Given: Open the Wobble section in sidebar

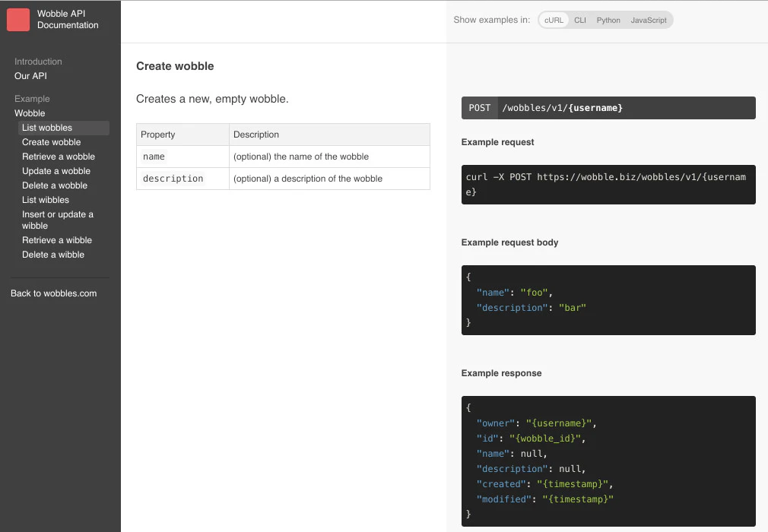Looking at the screenshot, I should [x=30, y=113].
